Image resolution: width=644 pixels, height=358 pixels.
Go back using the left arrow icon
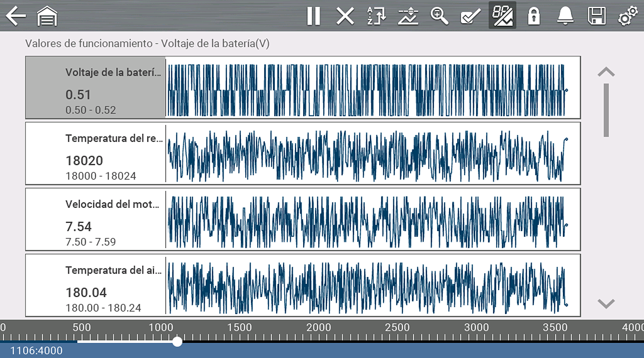click(x=16, y=16)
